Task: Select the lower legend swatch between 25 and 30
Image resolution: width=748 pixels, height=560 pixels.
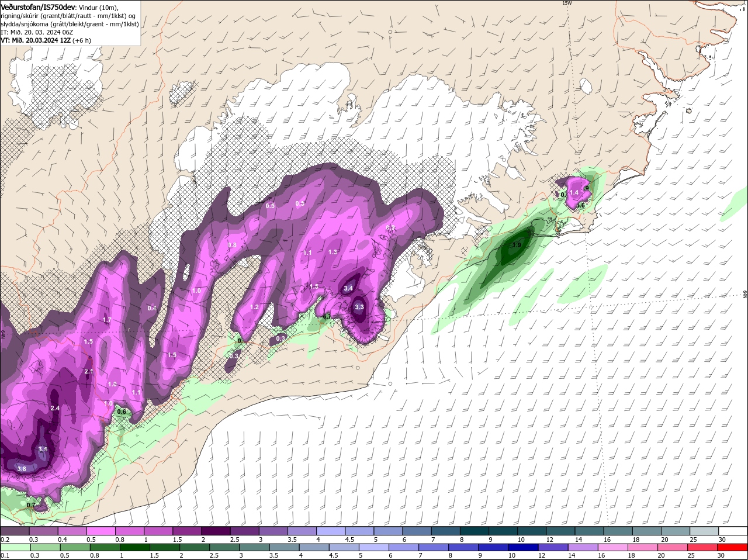Action: pos(704,548)
